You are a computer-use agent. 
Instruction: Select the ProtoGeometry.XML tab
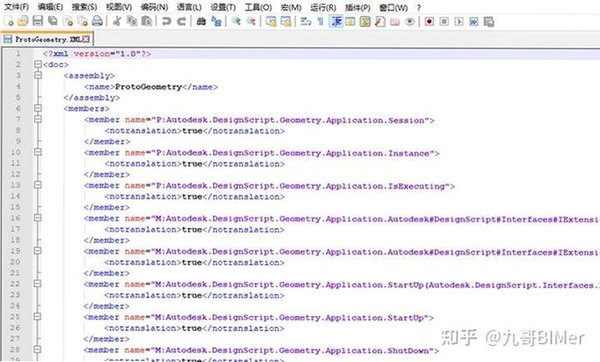click(47, 39)
